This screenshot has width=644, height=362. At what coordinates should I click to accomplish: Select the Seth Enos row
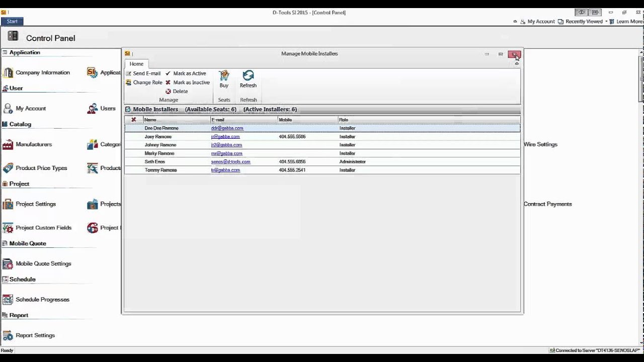pyautogui.click(x=323, y=162)
